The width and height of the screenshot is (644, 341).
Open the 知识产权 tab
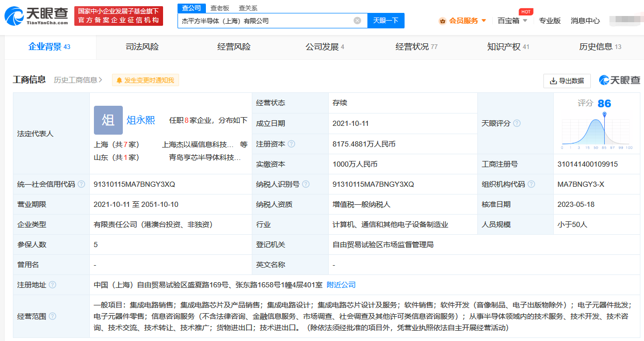pos(508,47)
